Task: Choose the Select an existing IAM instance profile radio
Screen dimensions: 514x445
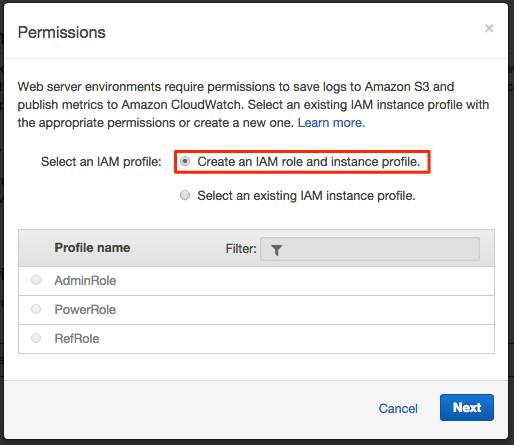Action: pos(185,195)
